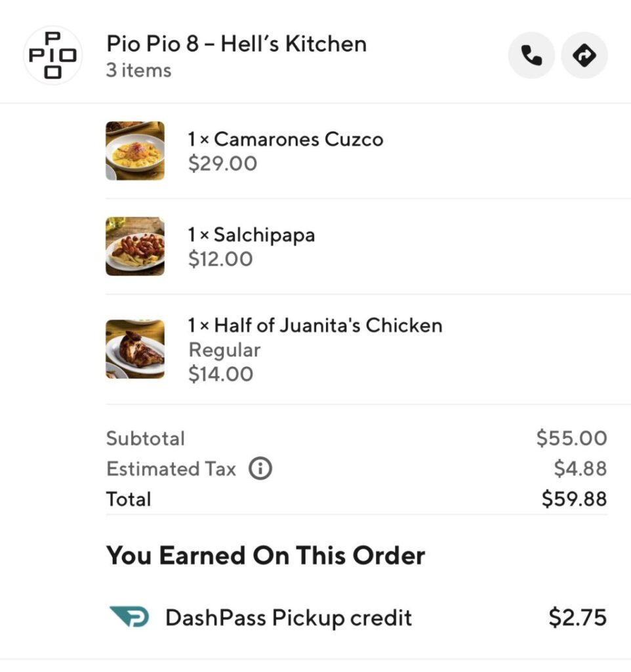The image size is (631, 672).
Task: Tap the Estimated Tax info icon
Action: coord(260,469)
